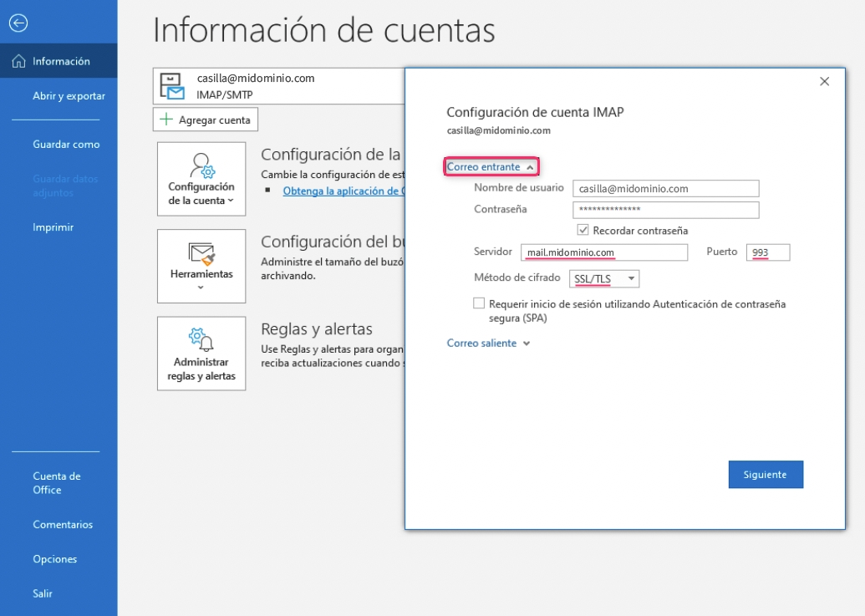Enable Requerir inicio de sesión SPA checkbox
Viewport: 865px width, 616px height.
(x=479, y=304)
